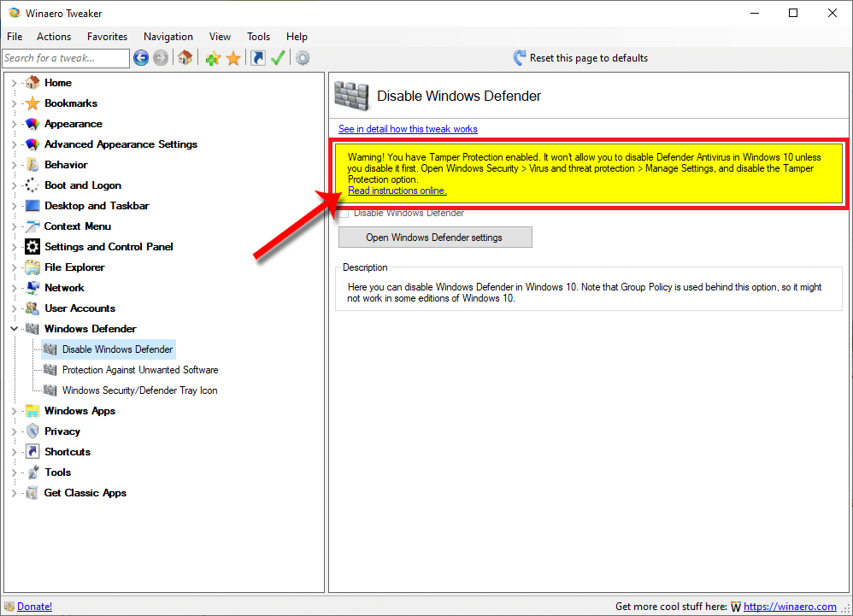Screen dimensions: 853x616
Task: Select the Home house icon in the tree
Action: pos(32,83)
